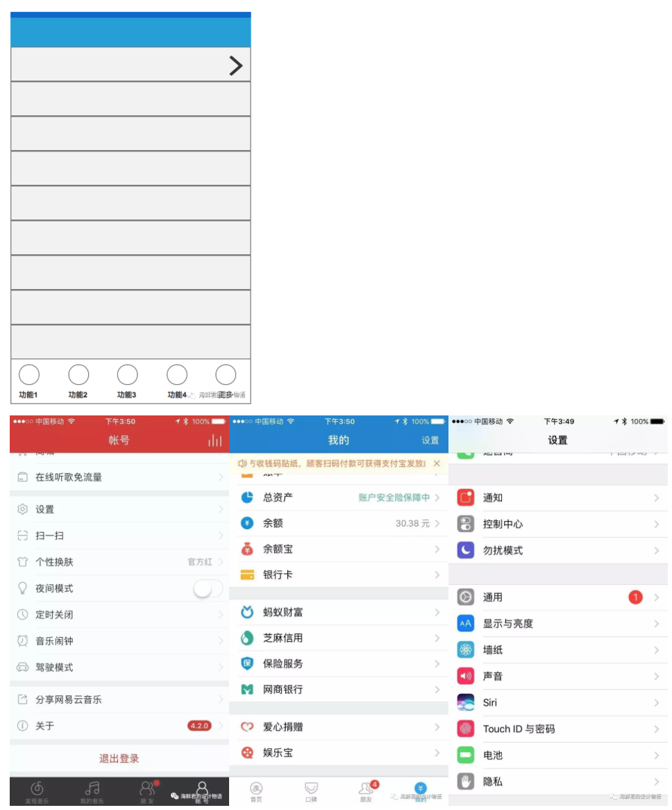Tap the shirt icon beside 个性换肤

tap(22, 561)
